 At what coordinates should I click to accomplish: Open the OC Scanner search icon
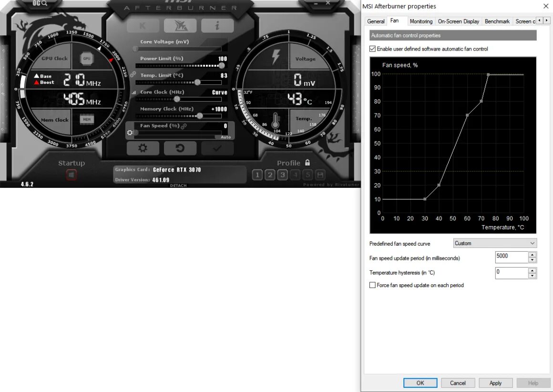(40, 3)
